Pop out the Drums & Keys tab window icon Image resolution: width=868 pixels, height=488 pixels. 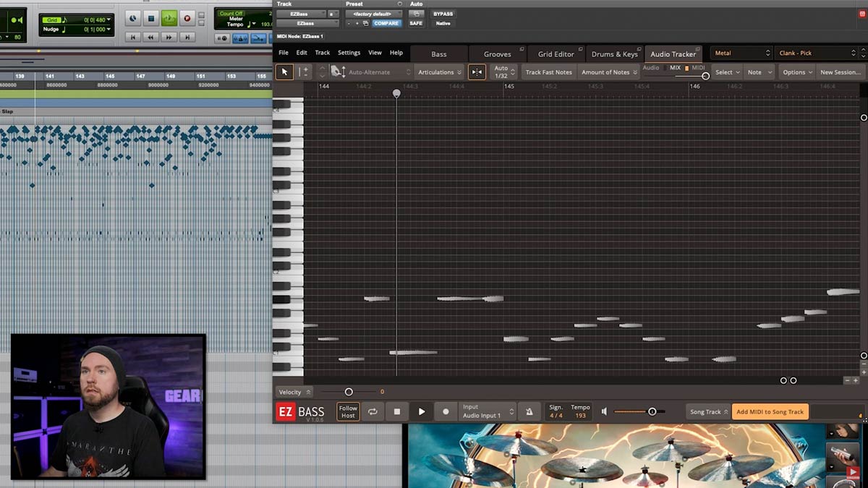pyautogui.click(x=639, y=50)
